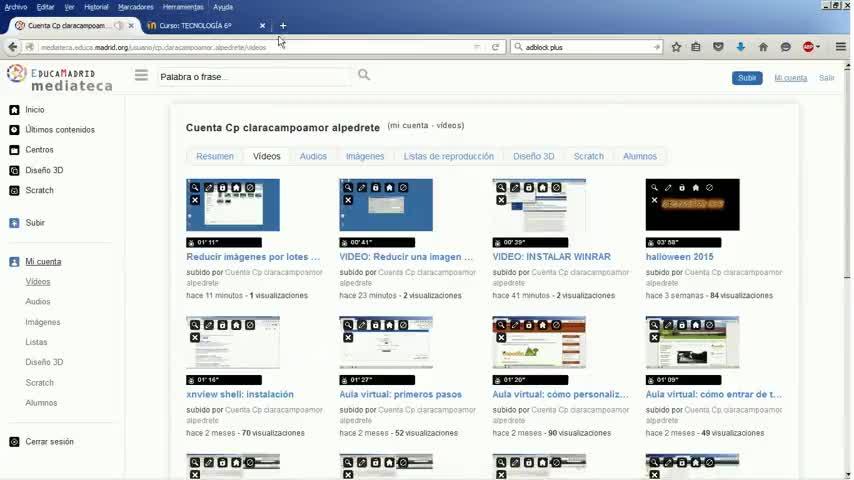The height and width of the screenshot is (480, 854).
Task: Click pencil edit icon on 'halloween 2015' thumbnail
Action: (x=668, y=187)
